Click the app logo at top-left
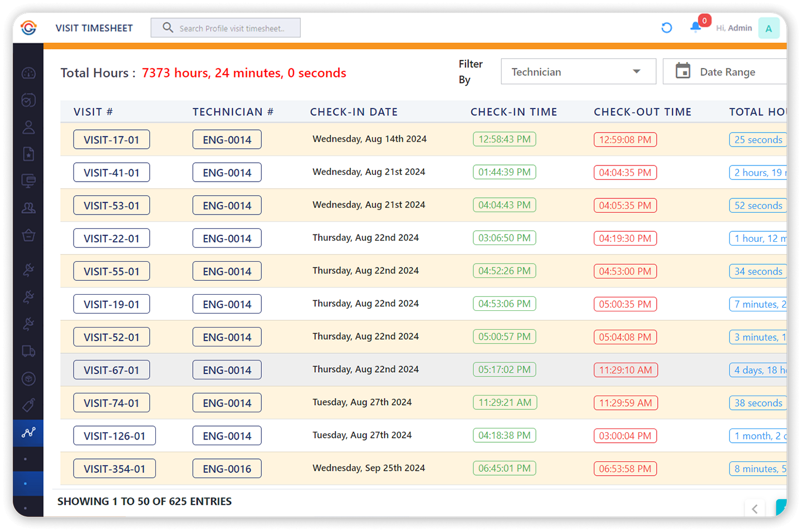802x532 pixels. click(28, 27)
